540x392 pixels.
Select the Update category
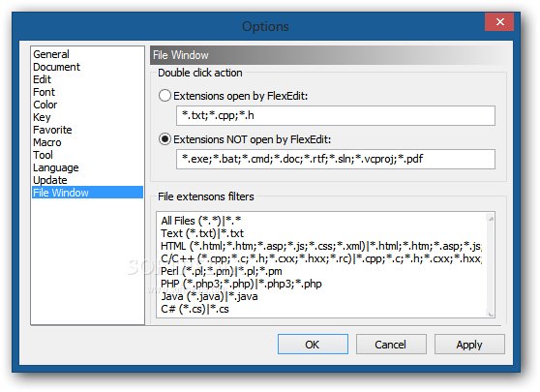click(50, 180)
